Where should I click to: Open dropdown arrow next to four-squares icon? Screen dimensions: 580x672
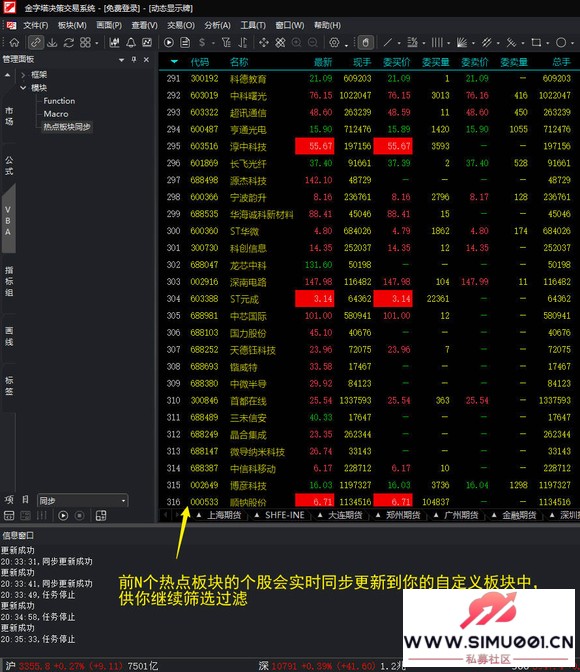point(96,43)
